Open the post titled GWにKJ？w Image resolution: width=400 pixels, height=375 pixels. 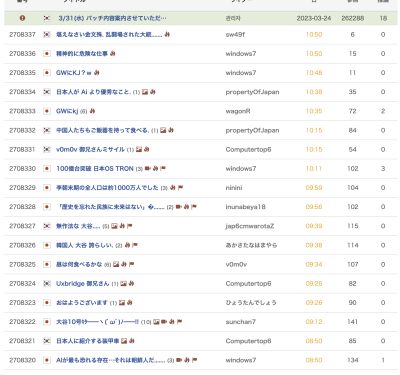[74, 73]
